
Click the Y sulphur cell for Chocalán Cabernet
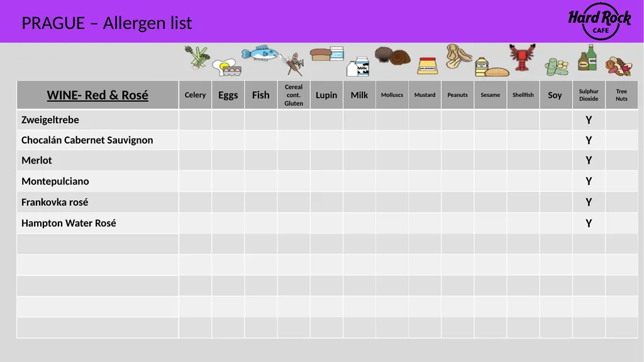point(589,140)
